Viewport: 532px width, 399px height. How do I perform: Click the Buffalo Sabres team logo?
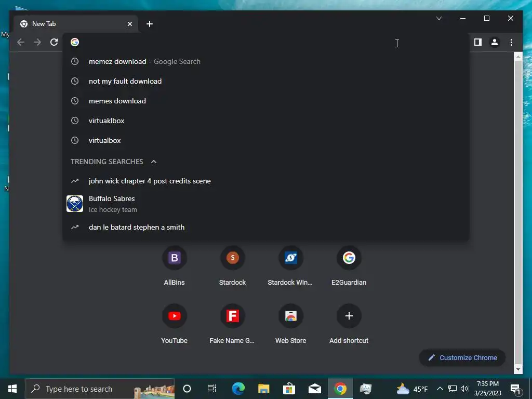point(75,204)
